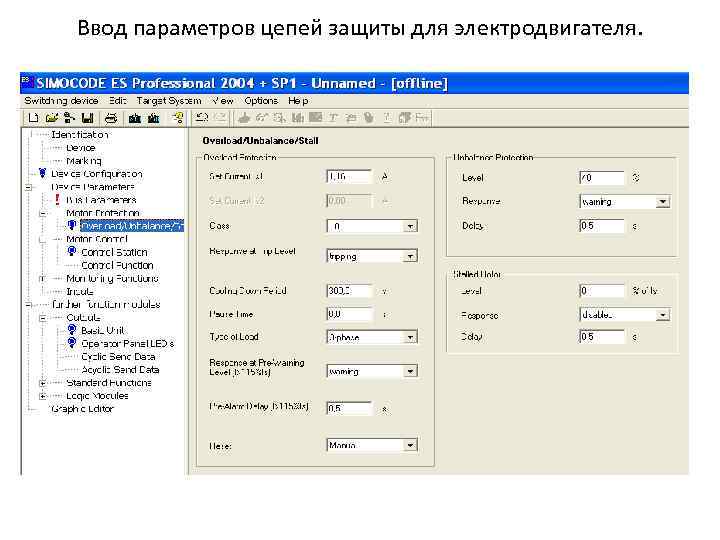
Task: Click the yellow context help toolbar icon
Action: pos(178,118)
